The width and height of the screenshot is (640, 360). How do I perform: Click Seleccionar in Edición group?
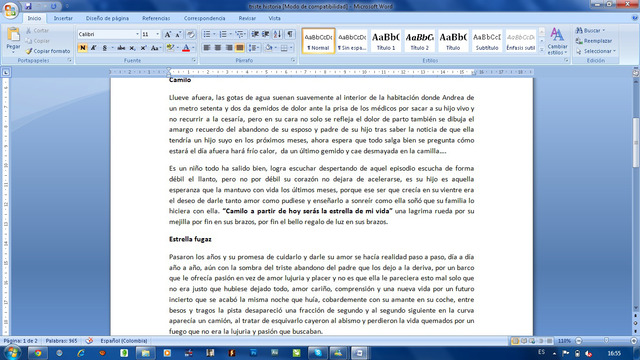coord(596,51)
